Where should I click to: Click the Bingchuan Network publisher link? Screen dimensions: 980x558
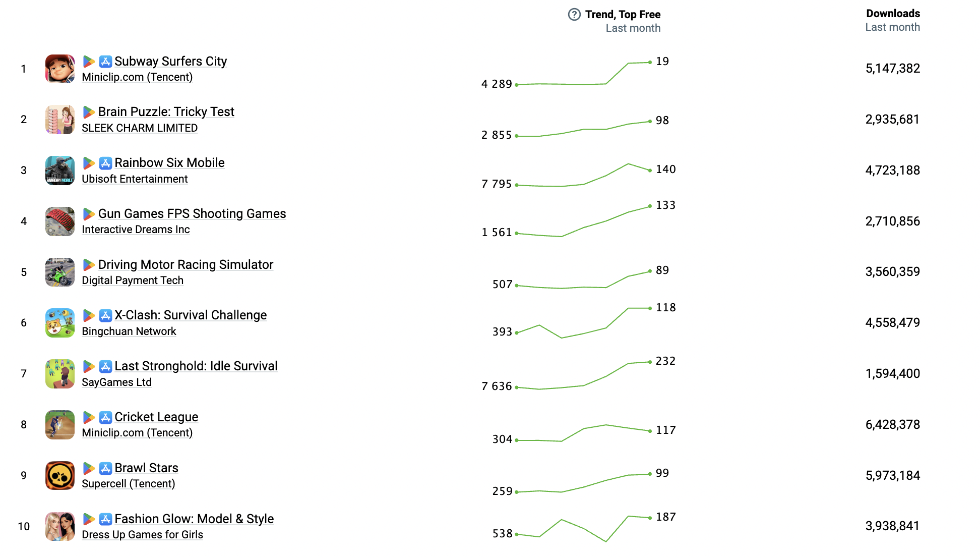click(129, 331)
